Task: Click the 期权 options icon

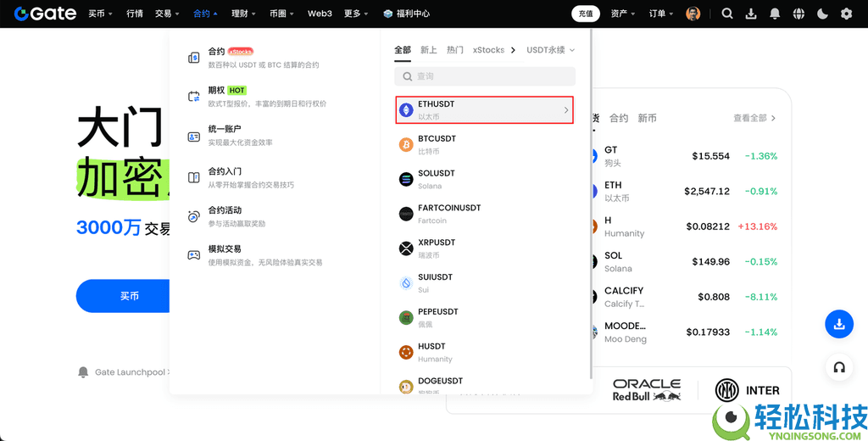Action: pos(194,97)
